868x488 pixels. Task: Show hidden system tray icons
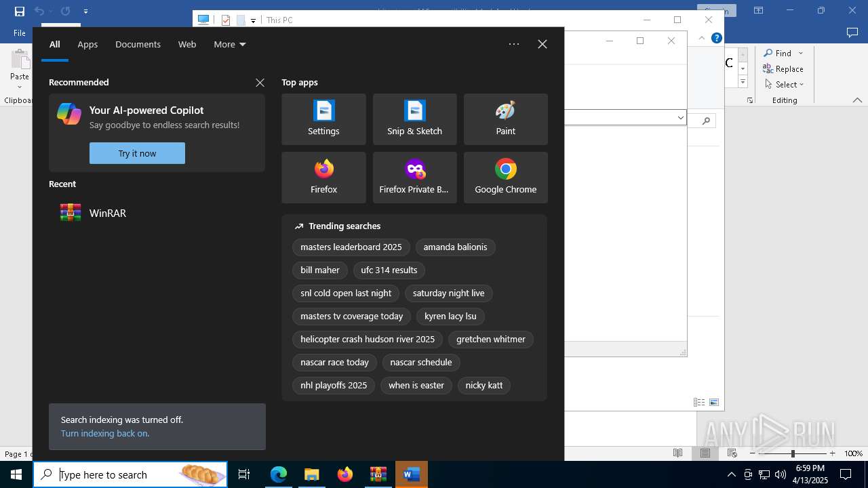point(731,474)
